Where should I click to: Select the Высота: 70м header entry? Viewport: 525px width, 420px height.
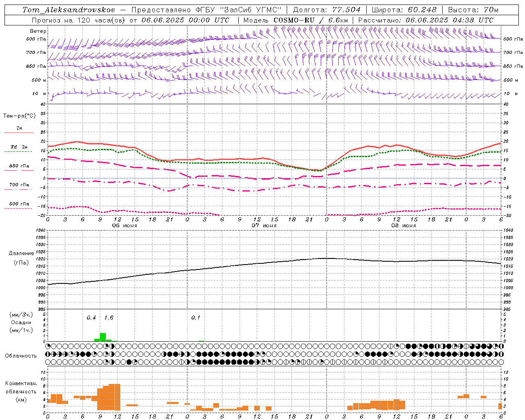click(x=473, y=10)
